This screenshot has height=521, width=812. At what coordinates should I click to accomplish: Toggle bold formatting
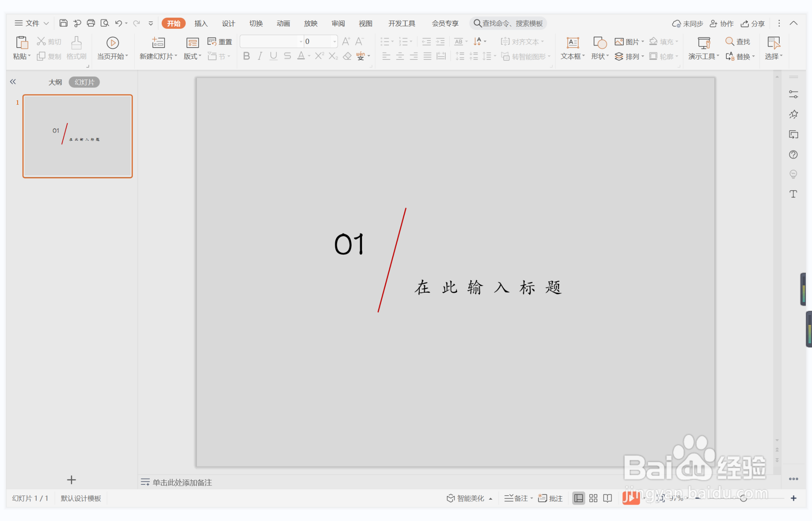246,56
